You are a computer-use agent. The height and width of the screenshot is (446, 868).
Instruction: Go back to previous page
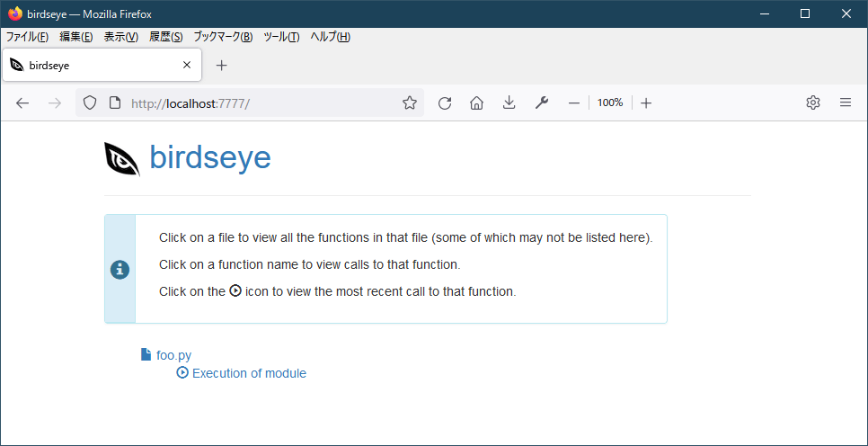22,103
